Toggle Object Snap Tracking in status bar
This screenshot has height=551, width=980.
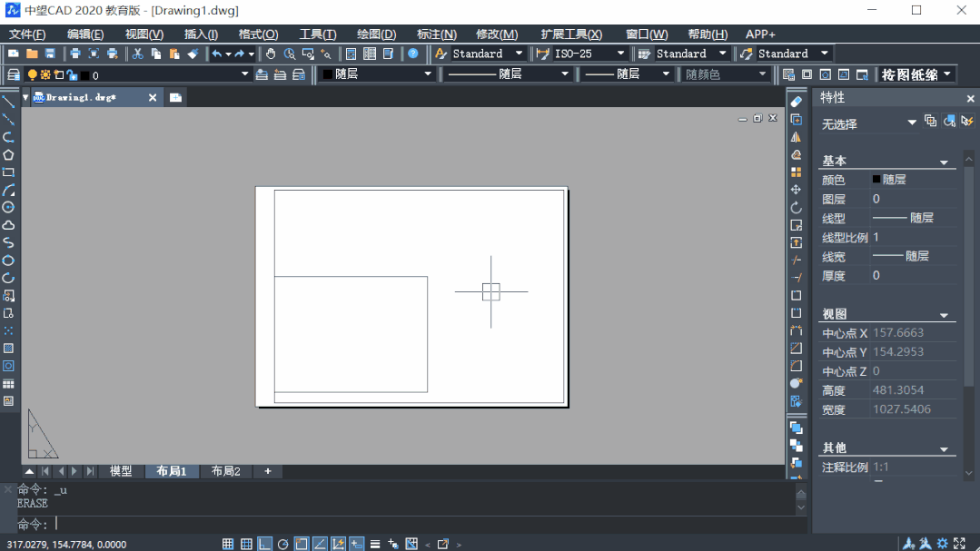(x=320, y=544)
